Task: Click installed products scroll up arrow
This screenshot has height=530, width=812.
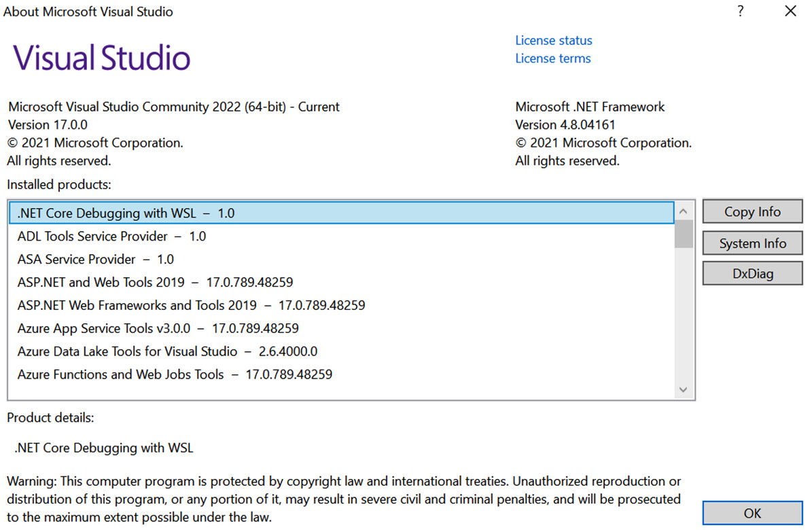Action: coord(683,211)
